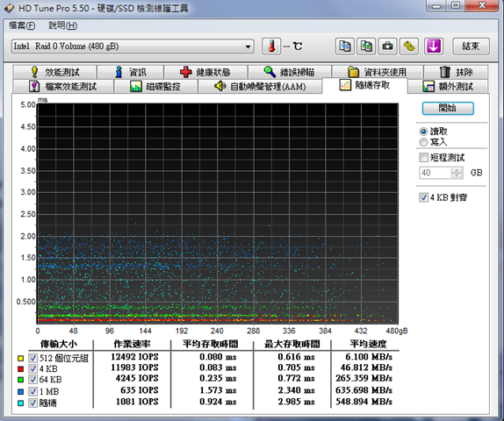
Task: Click the copy text to clipboard icon
Action: (x=345, y=46)
